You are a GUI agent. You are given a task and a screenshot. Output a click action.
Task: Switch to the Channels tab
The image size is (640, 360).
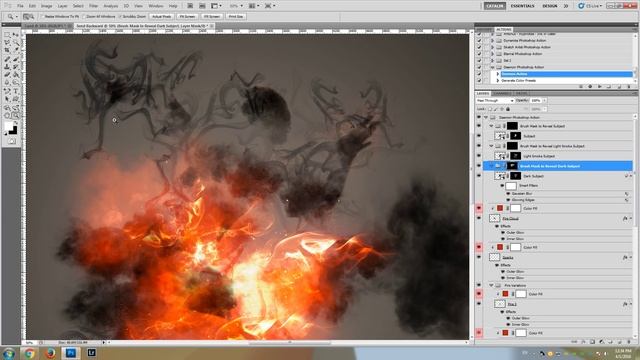502,93
